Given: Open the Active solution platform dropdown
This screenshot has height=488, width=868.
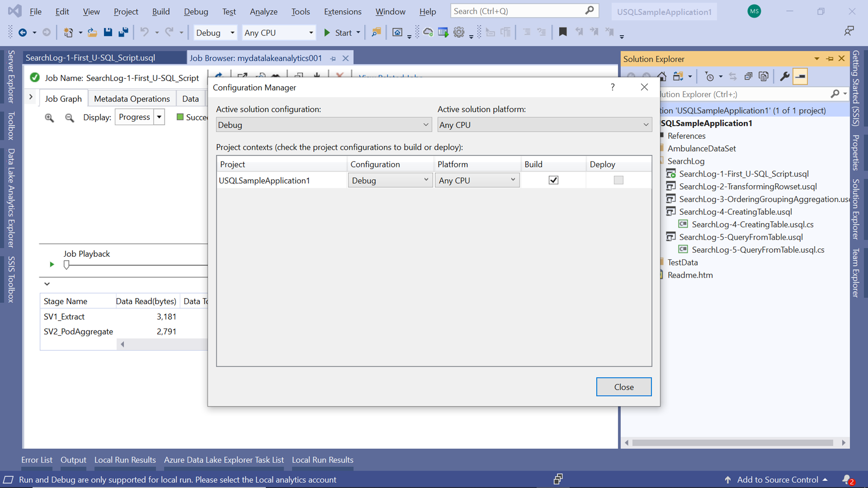Looking at the screenshot, I should coord(544,125).
